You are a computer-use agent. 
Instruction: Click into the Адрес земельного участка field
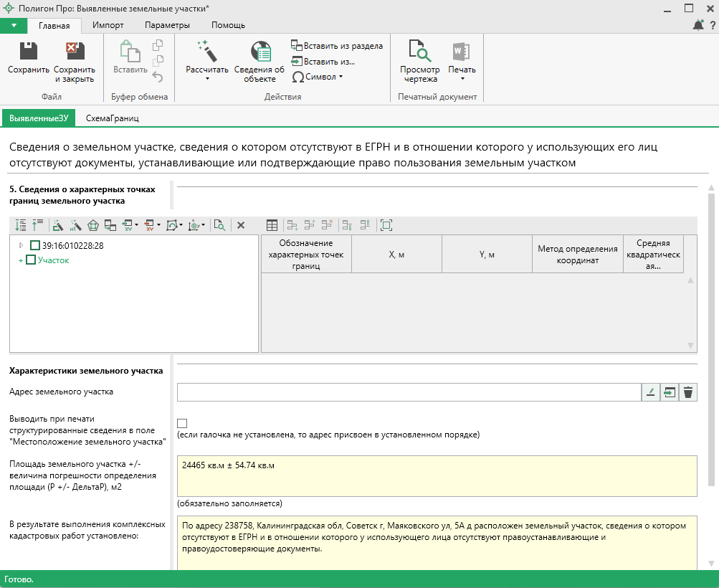(x=409, y=392)
